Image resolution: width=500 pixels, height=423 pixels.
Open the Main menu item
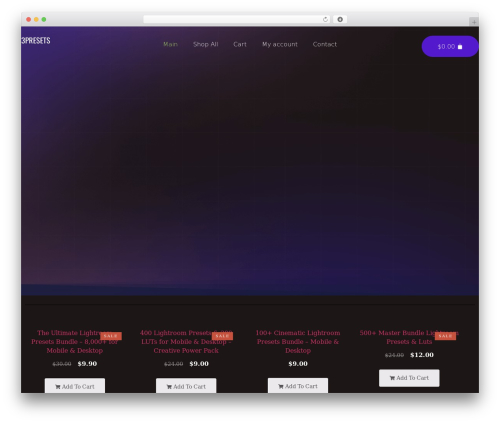170,44
